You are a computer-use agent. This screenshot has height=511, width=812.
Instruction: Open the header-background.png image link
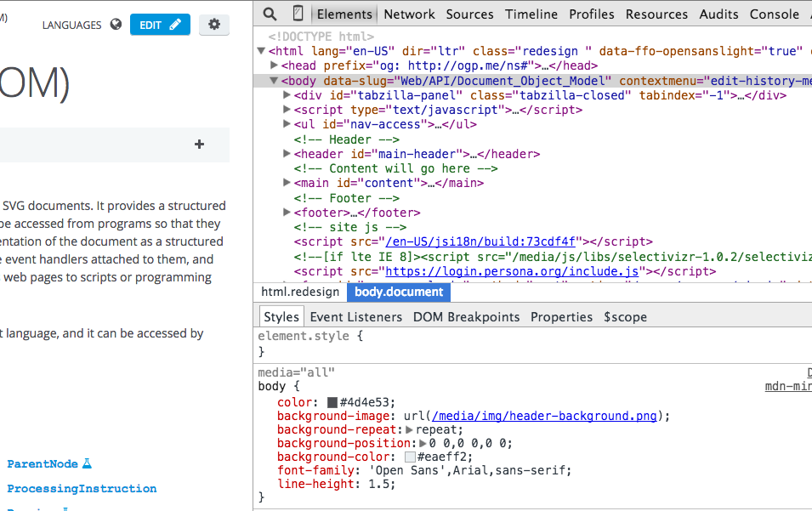544,416
